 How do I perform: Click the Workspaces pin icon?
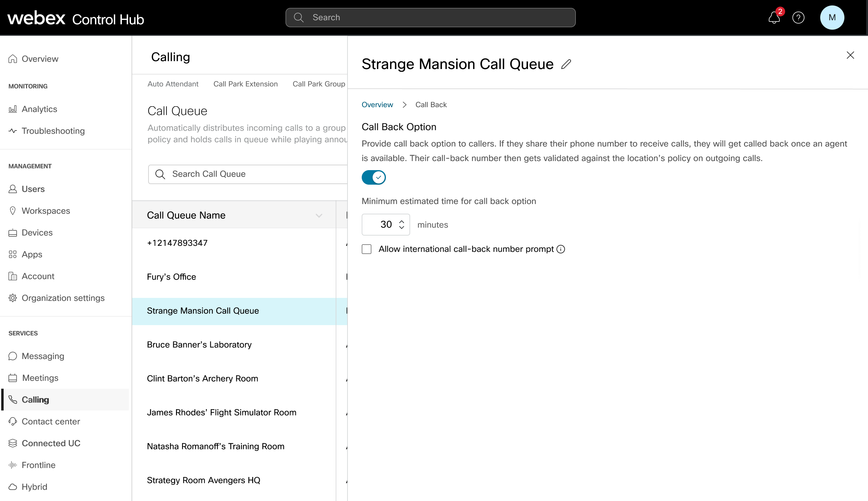click(13, 211)
